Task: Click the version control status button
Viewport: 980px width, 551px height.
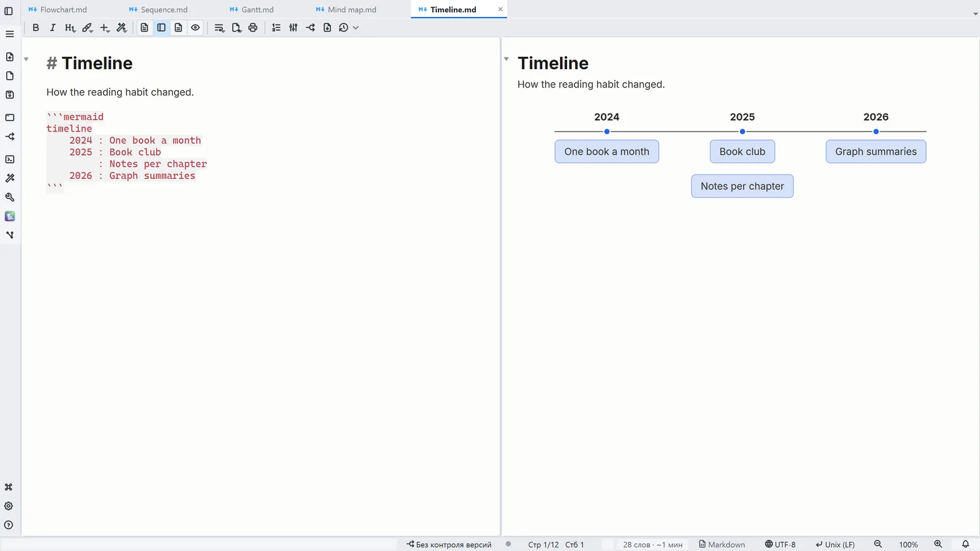Action: click(449, 544)
